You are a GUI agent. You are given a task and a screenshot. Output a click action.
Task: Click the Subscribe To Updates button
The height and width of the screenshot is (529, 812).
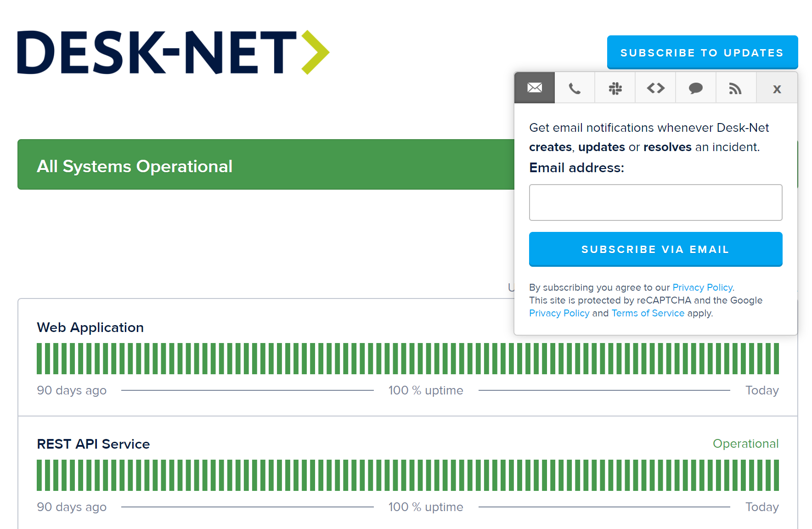pyautogui.click(x=702, y=52)
